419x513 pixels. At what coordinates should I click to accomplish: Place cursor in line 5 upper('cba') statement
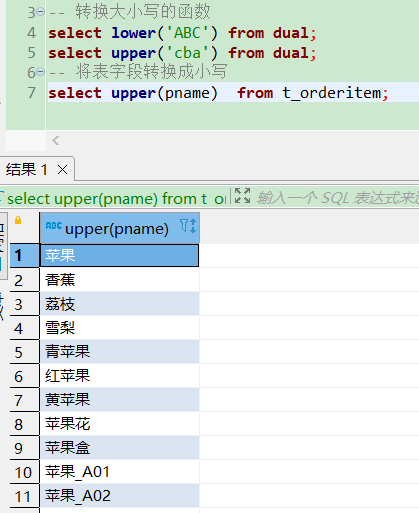coord(182,53)
